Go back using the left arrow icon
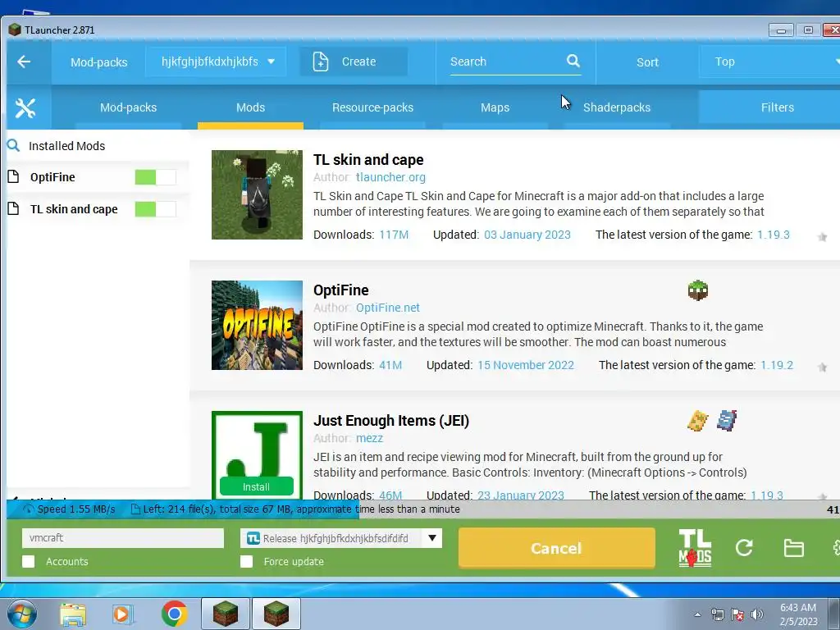Screen dimensions: 840x630 pos(24,62)
